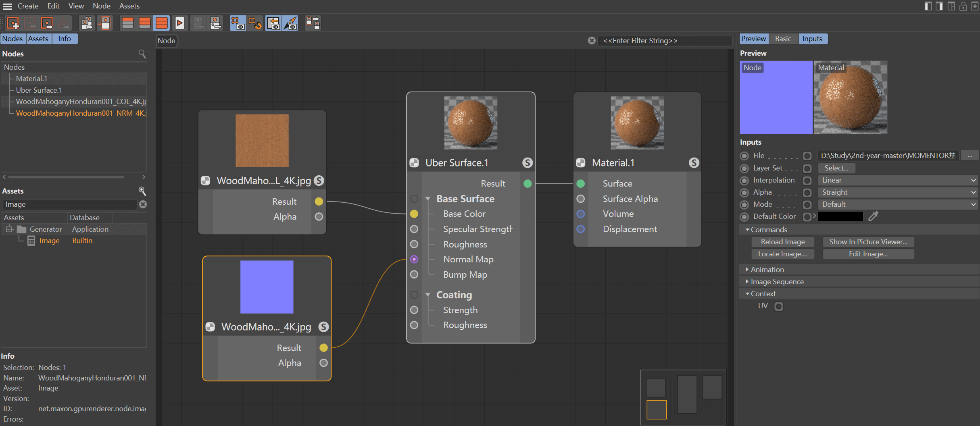The height and width of the screenshot is (426, 980).
Task: Open the Alpha Straight dropdown
Action: tap(898, 192)
